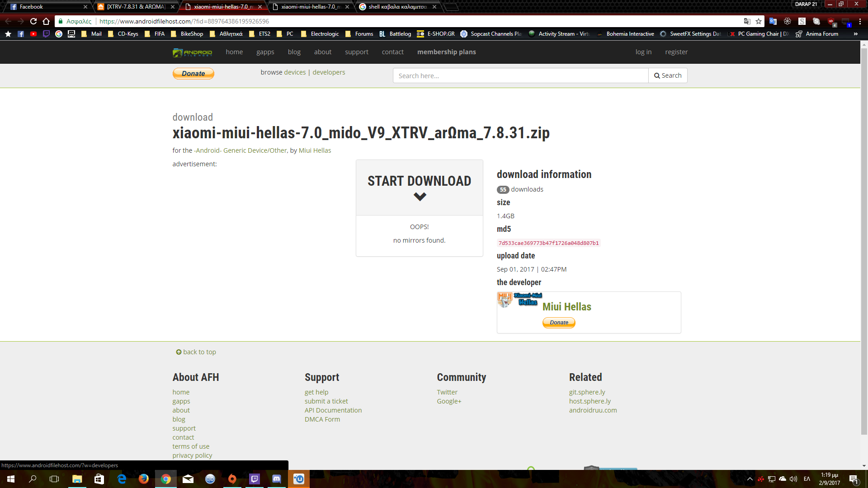Screen dimensions: 868x488
Task: Bookmark this page with the star icon
Action: [x=759, y=21]
